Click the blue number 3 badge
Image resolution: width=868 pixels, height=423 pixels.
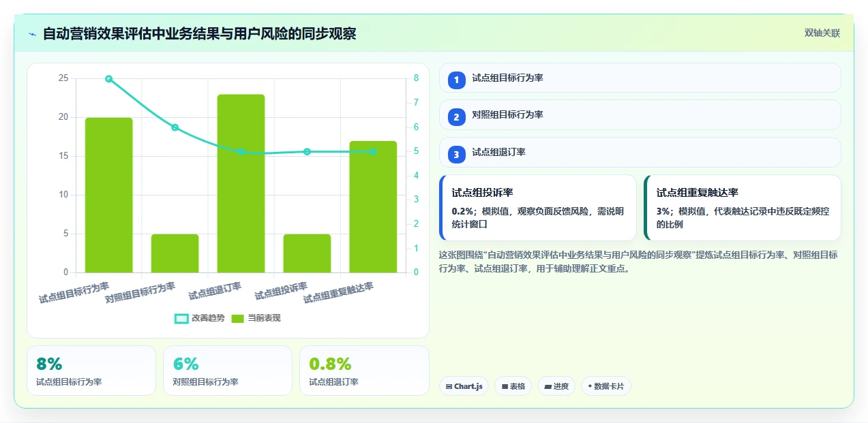pos(457,155)
